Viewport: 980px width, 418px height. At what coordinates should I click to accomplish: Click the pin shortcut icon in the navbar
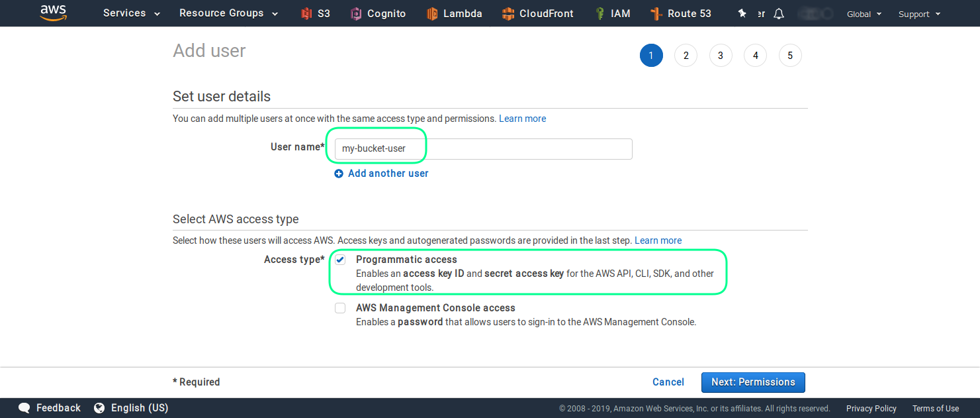pyautogui.click(x=742, y=13)
